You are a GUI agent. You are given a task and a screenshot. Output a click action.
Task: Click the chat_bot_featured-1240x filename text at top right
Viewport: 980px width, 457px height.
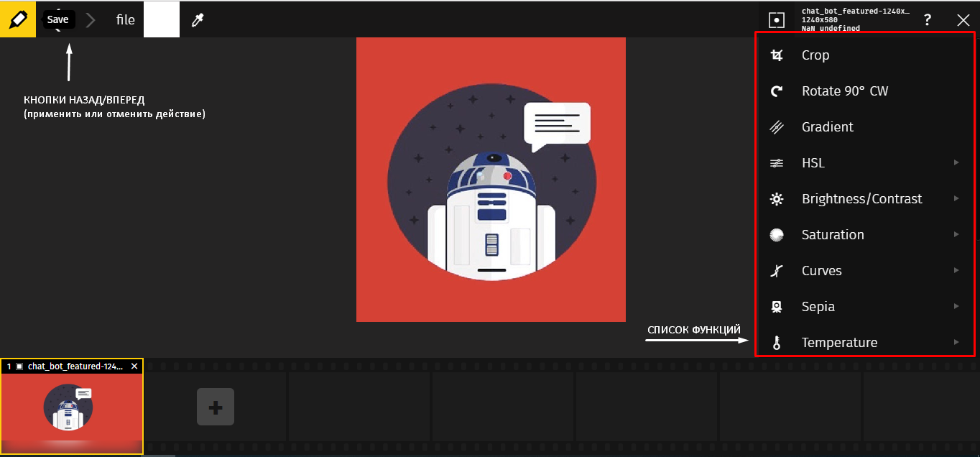tap(856, 11)
